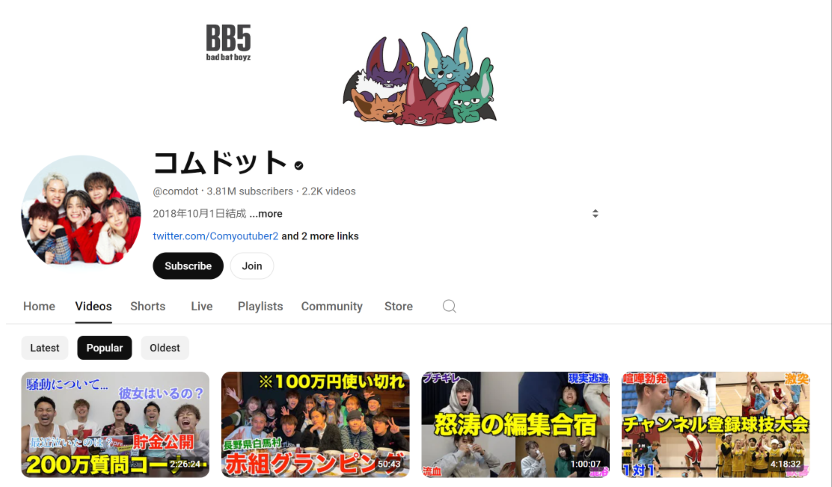
Task: Click the 2.2K videos count
Action: 328,191
